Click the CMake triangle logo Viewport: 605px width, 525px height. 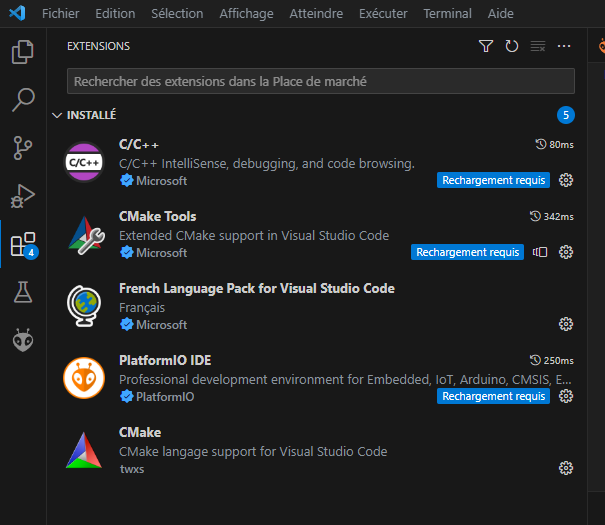coord(84,450)
